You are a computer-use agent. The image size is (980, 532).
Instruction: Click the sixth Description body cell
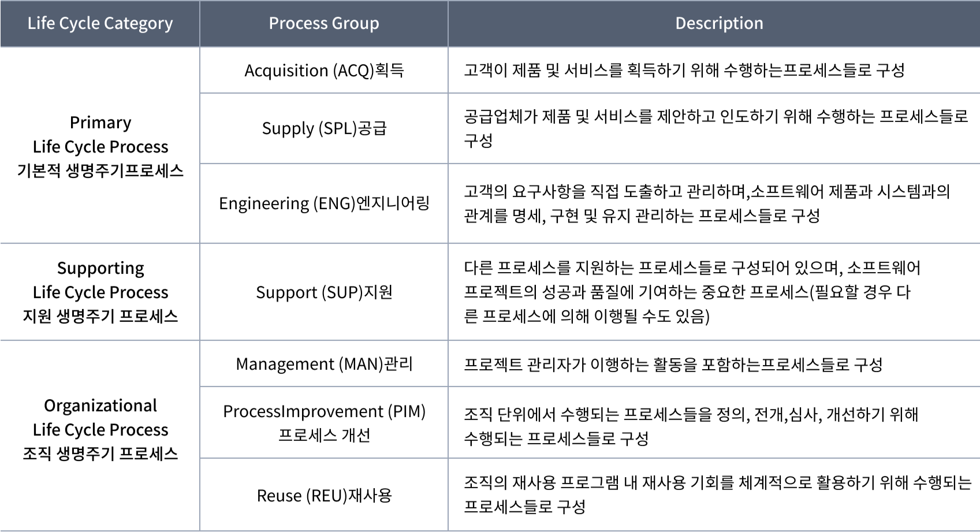[x=714, y=422]
